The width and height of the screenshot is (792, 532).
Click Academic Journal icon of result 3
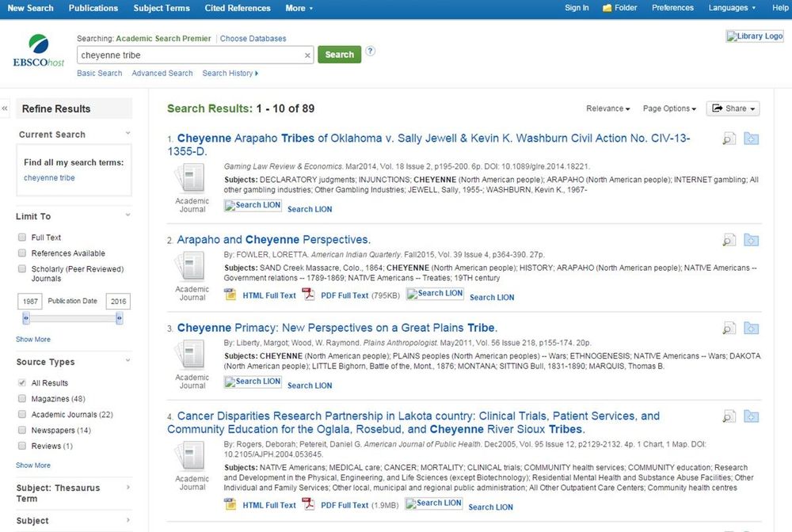[x=190, y=355]
